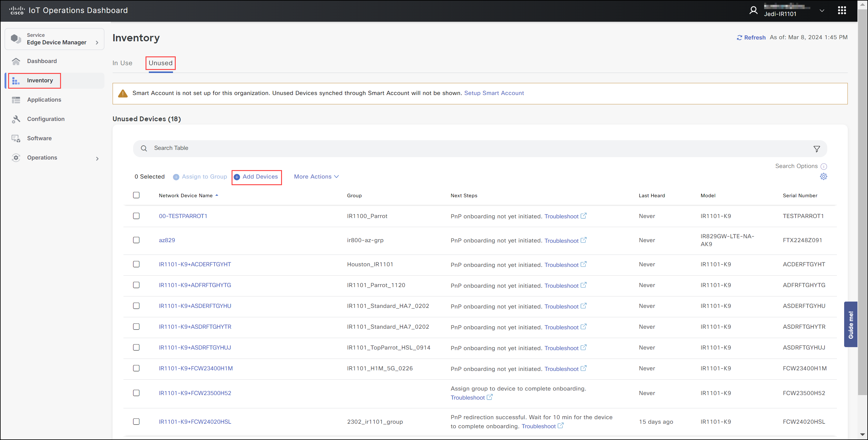Click the Add Devices plus icon
The width and height of the screenshot is (868, 440).
click(x=237, y=177)
